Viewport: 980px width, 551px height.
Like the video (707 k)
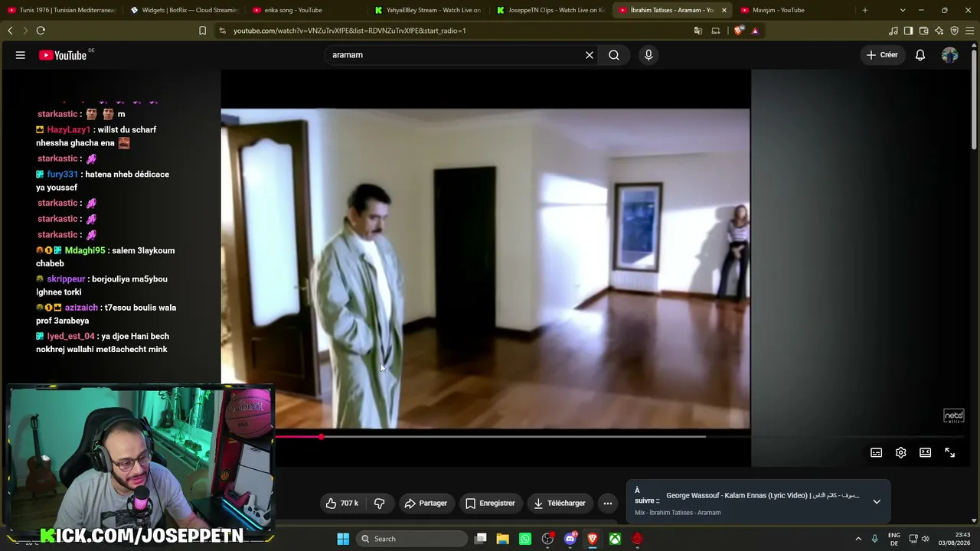(x=342, y=504)
